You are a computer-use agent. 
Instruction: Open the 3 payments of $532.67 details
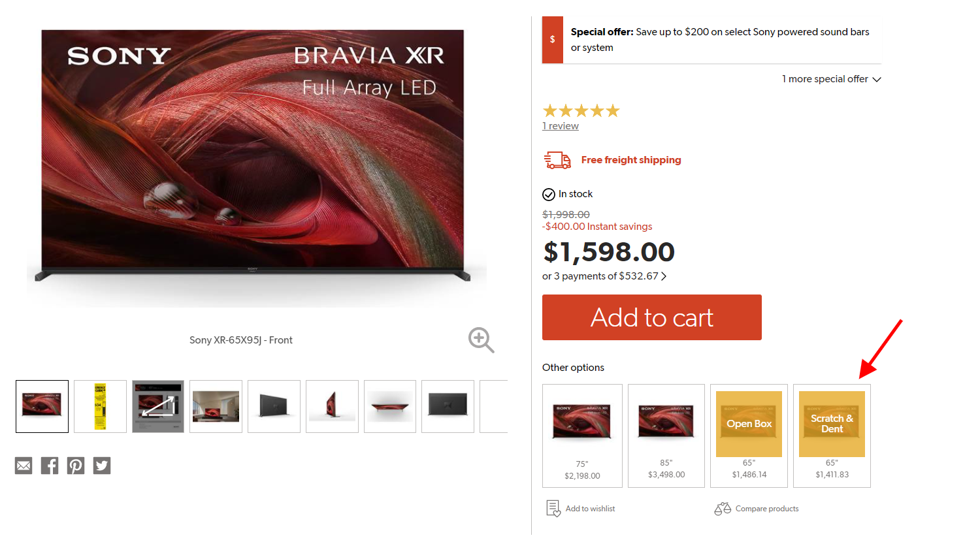coord(604,276)
